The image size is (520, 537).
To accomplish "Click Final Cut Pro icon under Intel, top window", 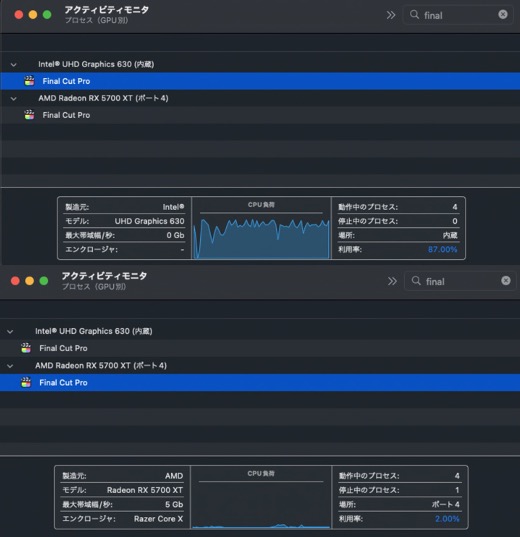I will 29,81.
